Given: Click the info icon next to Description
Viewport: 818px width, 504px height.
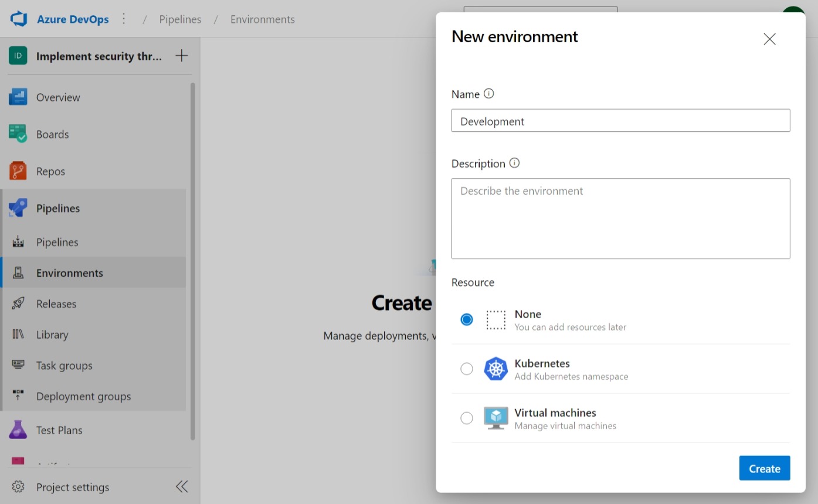Looking at the screenshot, I should 514,163.
